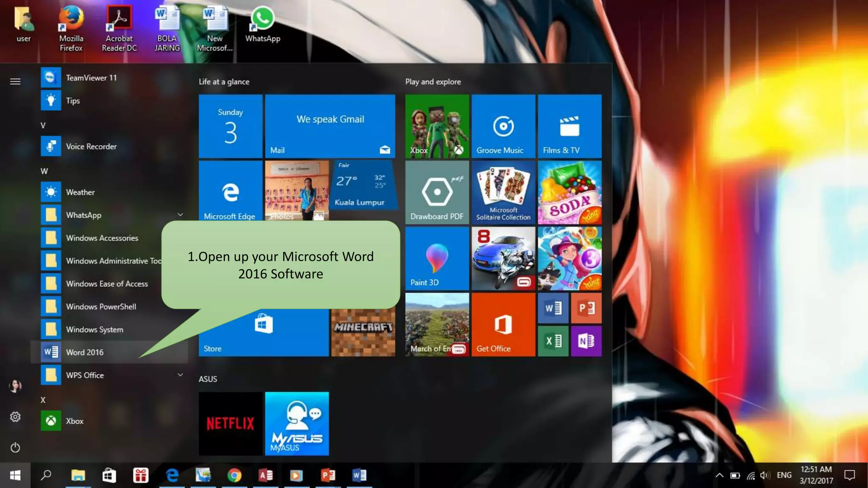Viewport: 868px width, 488px height.
Task: Open Settings gear in the Start sidebar
Action: pos(15,417)
